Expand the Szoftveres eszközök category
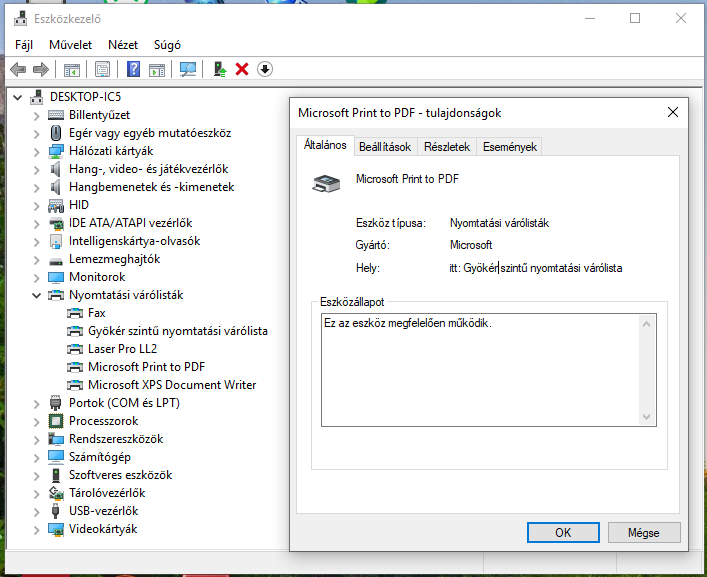 click(x=37, y=476)
